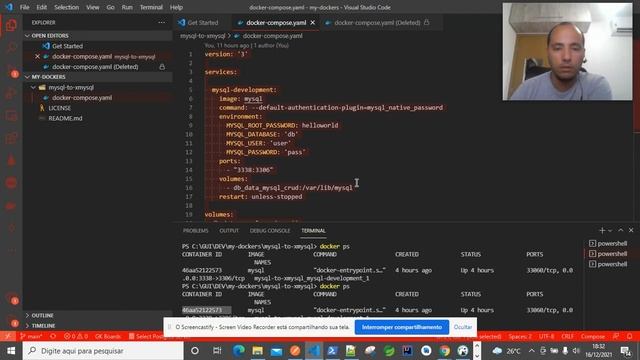Click the Ocultar link
Image resolution: width=640 pixels, height=360 pixels.
[x=463, y=327]
